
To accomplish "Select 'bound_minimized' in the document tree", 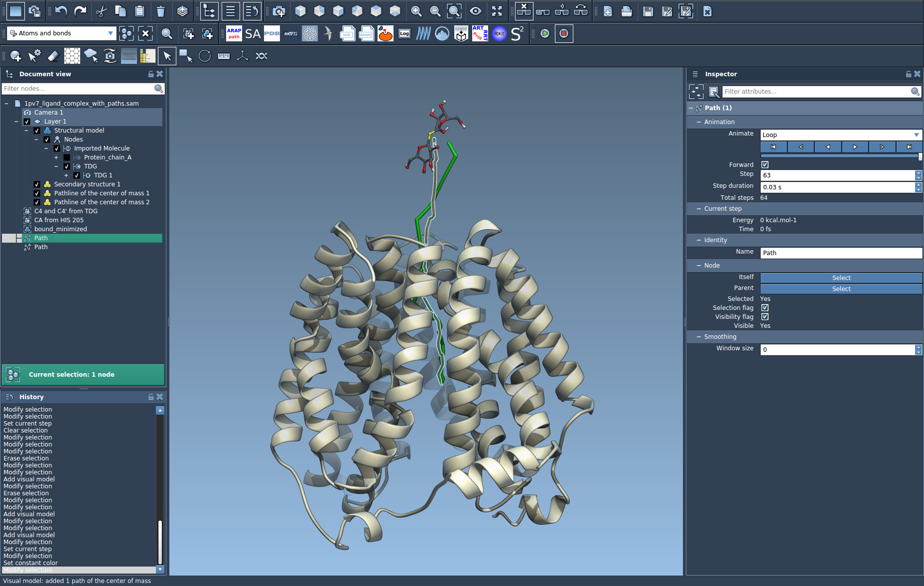I will click(60, 229).
